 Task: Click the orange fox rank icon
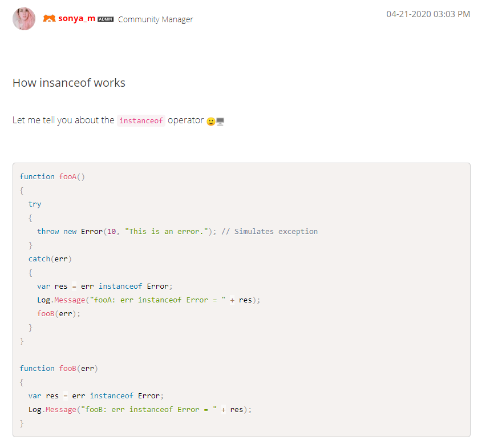[x=50, y=19]
